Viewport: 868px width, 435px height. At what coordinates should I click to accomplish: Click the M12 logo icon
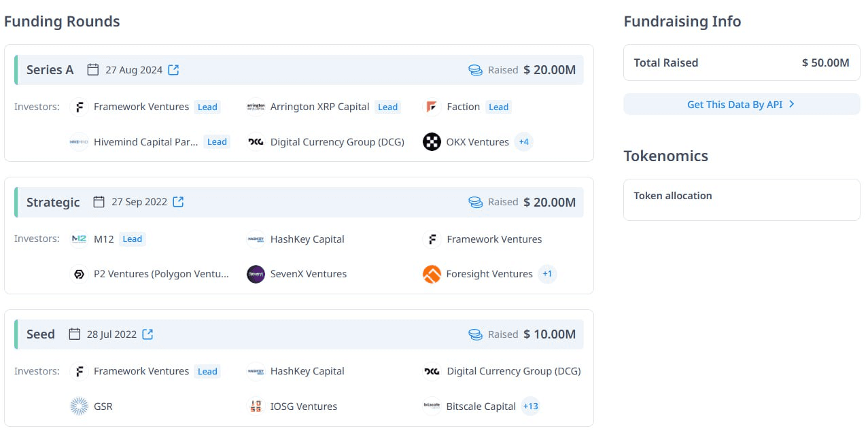click(x=80, y=239)
